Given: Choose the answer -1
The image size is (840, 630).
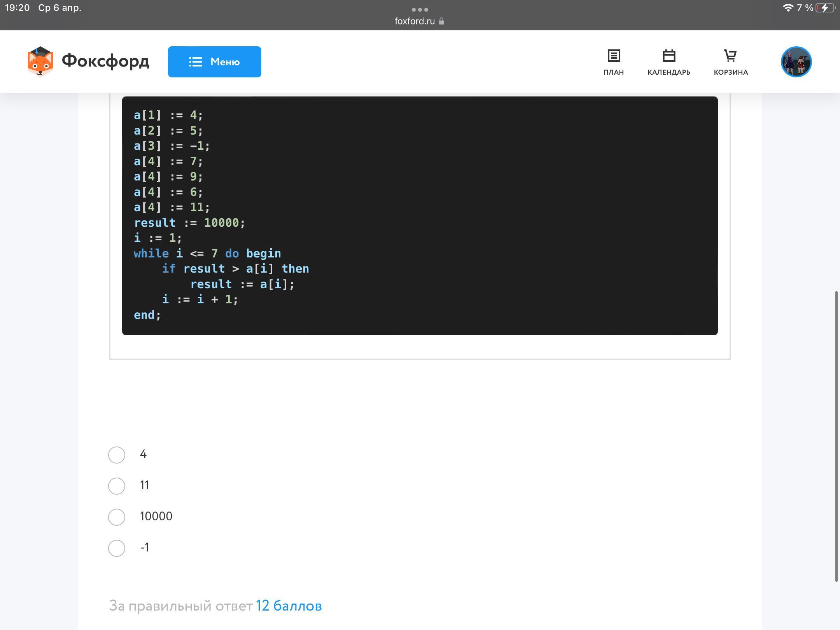Looking at the screenshot, I should (117, 548).
